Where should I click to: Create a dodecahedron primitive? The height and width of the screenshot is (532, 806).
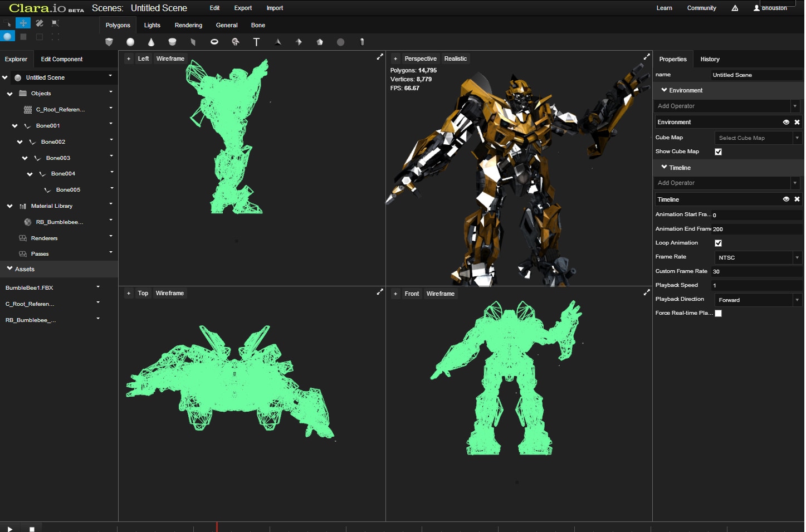pos(320,42)
